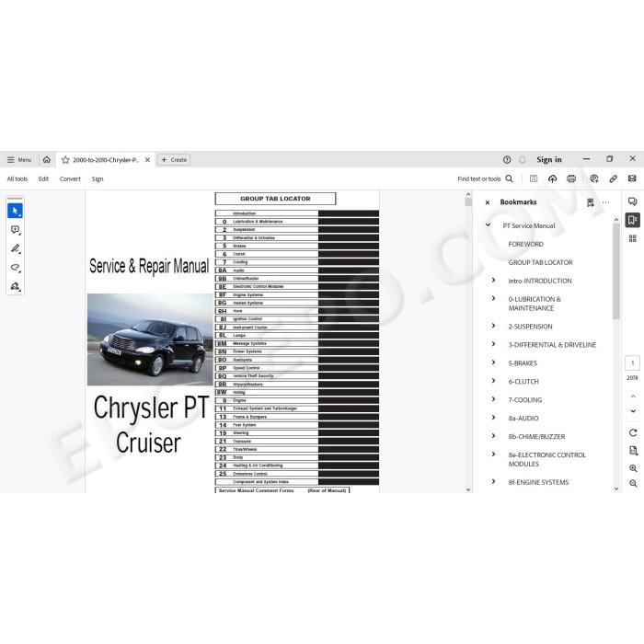Click the Wiring row in tab locator
644x644 pixels.
[x=297, y=392]
